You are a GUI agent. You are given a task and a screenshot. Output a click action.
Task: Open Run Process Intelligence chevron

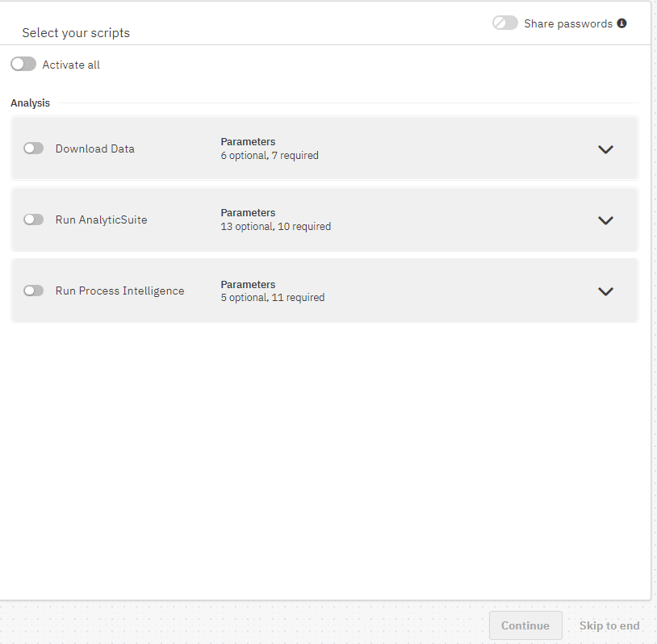tap(605, 291)
